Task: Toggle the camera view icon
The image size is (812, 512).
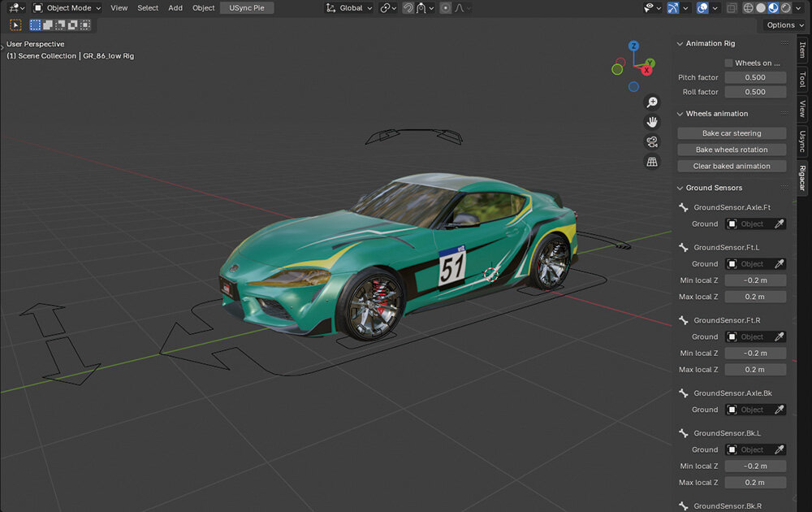Action: click(651, 142)
